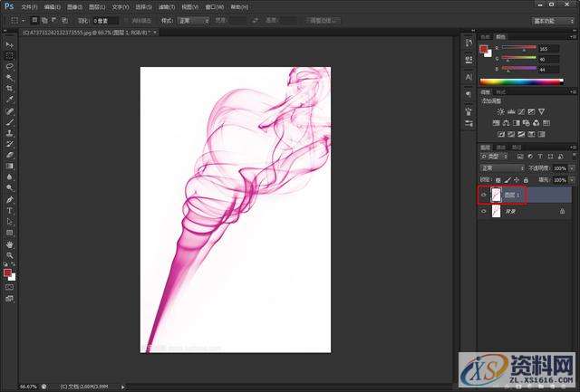Open the 滤镜 filter menu

click(x=167, y=6)
